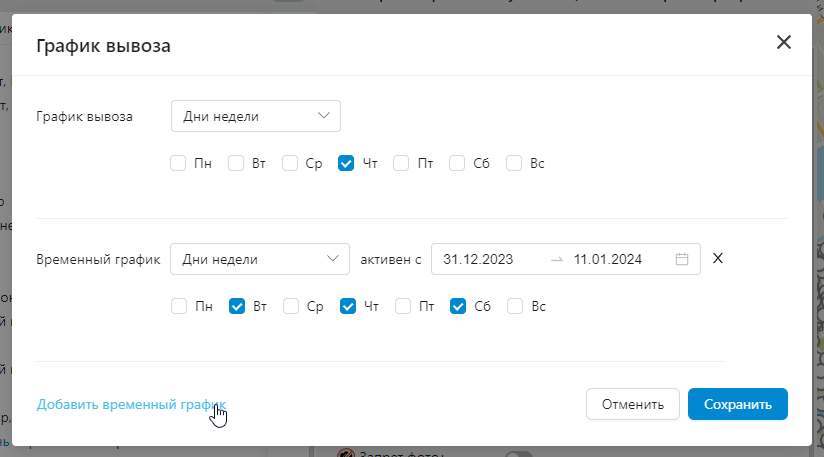824x457 pixels.
Task: Uncheck Вт in the temporary schedule
Action: [x=237, y=306]
